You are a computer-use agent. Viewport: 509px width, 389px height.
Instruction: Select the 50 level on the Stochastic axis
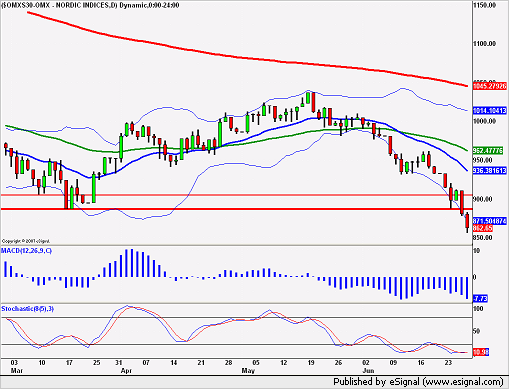[x=477, y=331]
